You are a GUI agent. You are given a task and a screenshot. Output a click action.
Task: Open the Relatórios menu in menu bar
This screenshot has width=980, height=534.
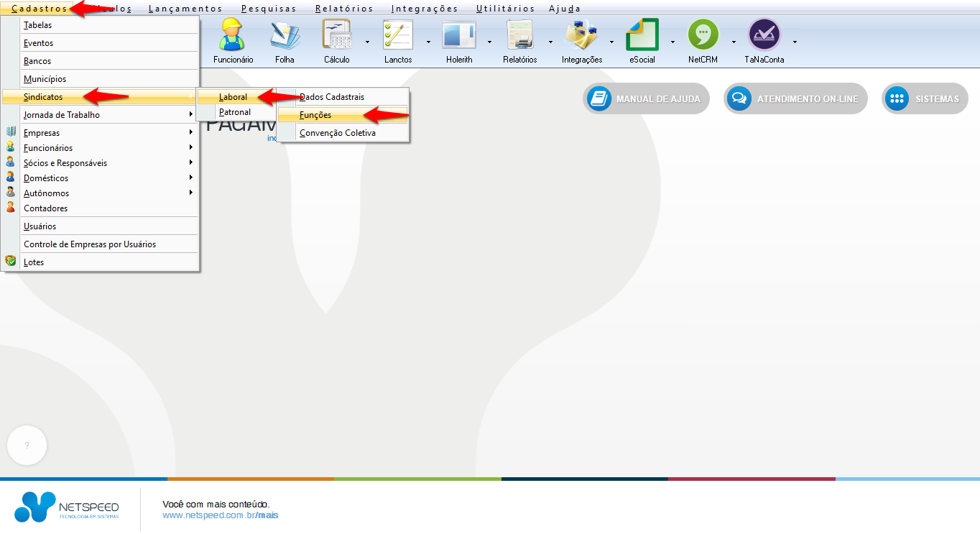click(344, 9)
